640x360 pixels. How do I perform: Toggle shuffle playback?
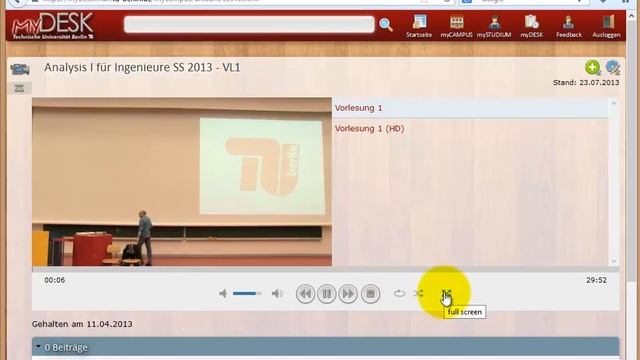pos(418,293)
